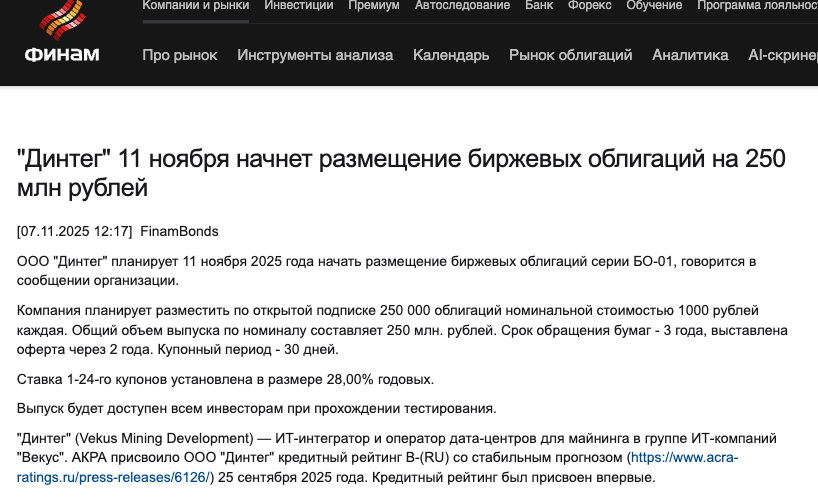818x498 pixels.
Task: Open the AI-скринер item
Action: (x=783, y=55)
